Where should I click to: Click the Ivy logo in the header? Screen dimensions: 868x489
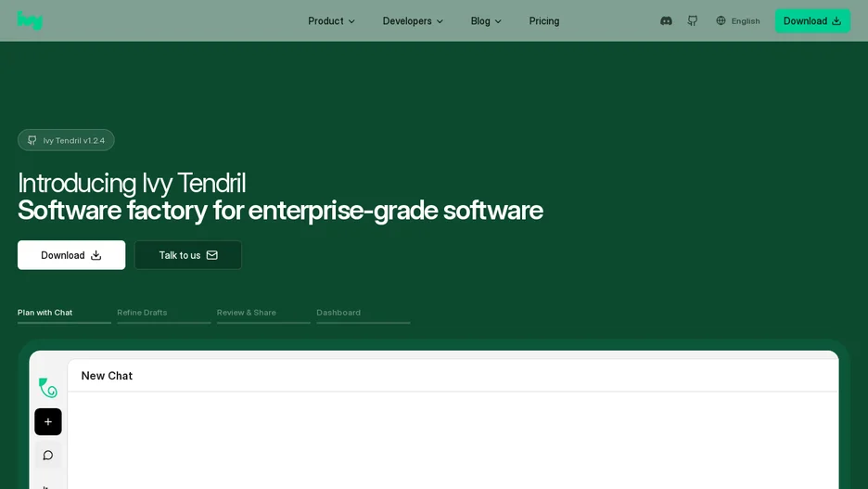[x=30, y=20]
